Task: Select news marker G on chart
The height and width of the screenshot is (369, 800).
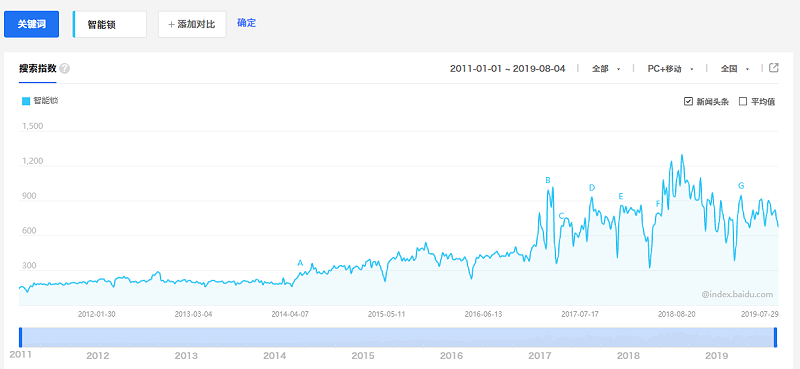Action: 741,186
